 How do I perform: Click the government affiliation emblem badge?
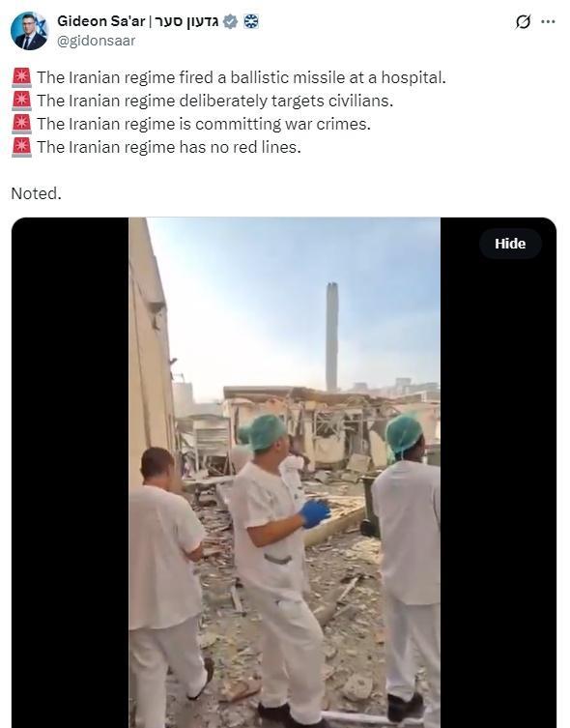point(251,21)
